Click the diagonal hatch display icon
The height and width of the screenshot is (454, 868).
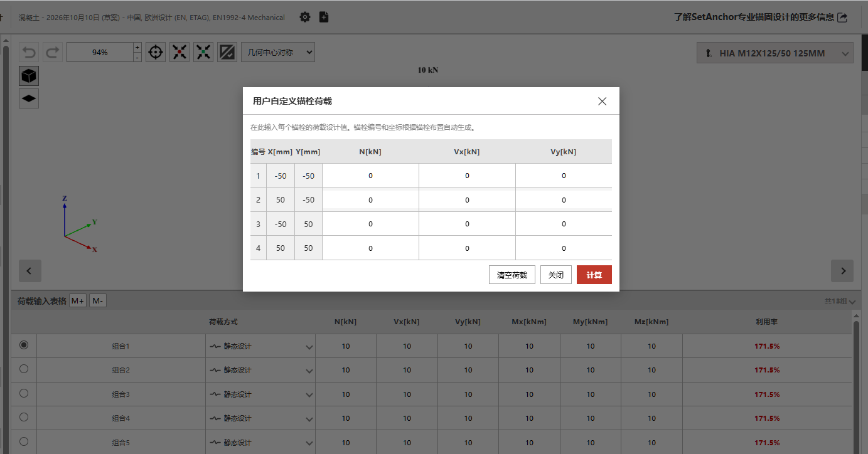pos(227,52)
